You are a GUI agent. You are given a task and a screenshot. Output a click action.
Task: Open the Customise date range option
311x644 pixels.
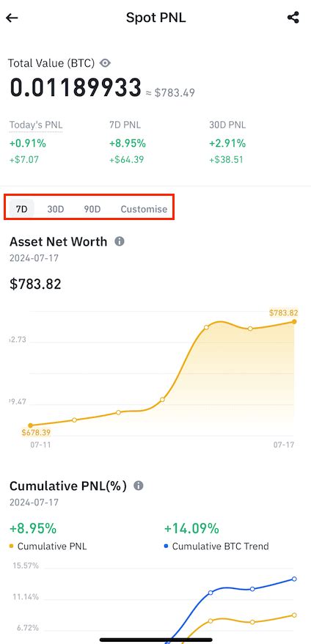click(144, 209)
